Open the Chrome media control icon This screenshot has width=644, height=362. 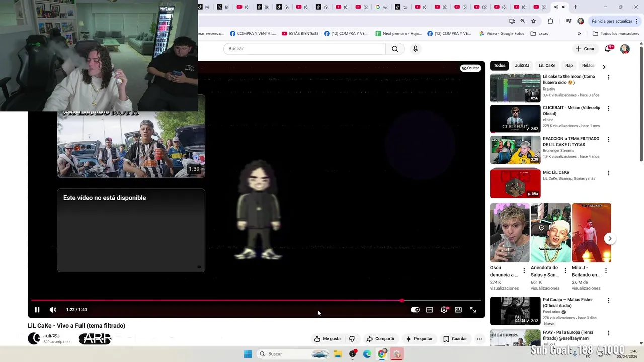569,21
